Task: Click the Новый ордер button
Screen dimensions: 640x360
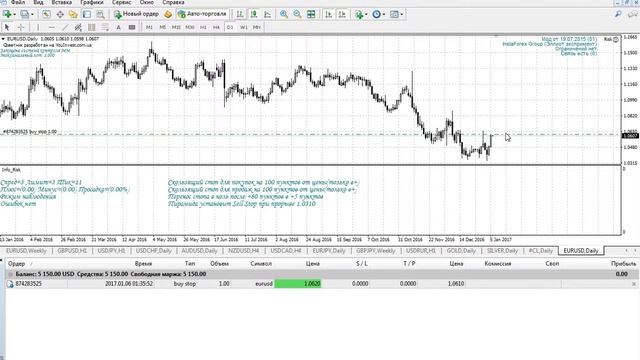Action: click(136, 14)
